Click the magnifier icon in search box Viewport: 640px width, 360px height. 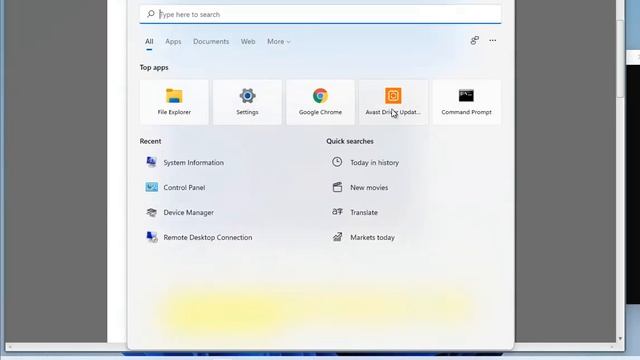click(x=151, y=14)
